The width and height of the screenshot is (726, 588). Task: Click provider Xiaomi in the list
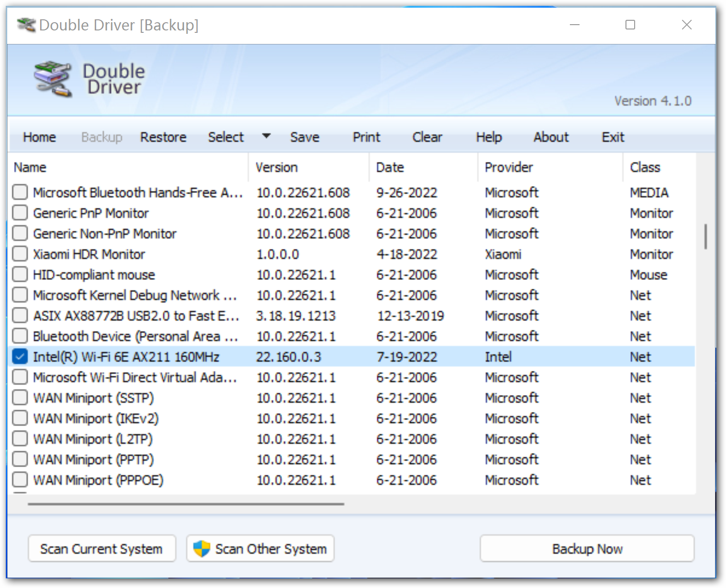click(503, 254)
